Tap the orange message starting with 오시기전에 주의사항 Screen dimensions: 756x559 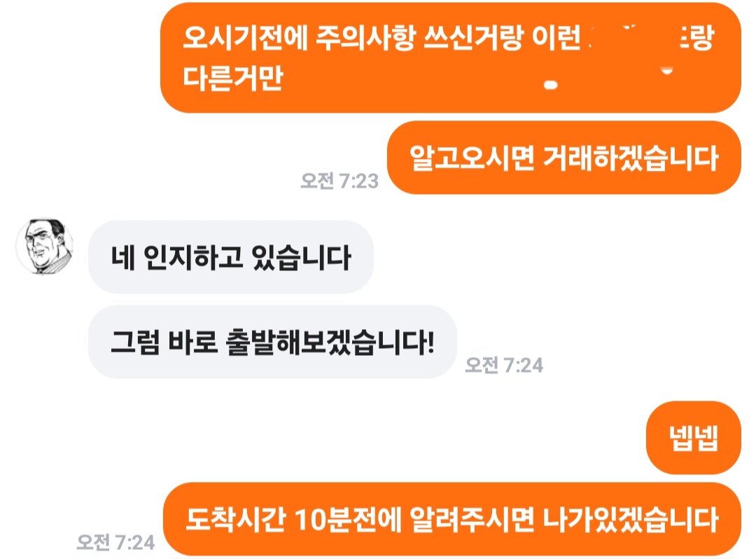tap(450, 57)
